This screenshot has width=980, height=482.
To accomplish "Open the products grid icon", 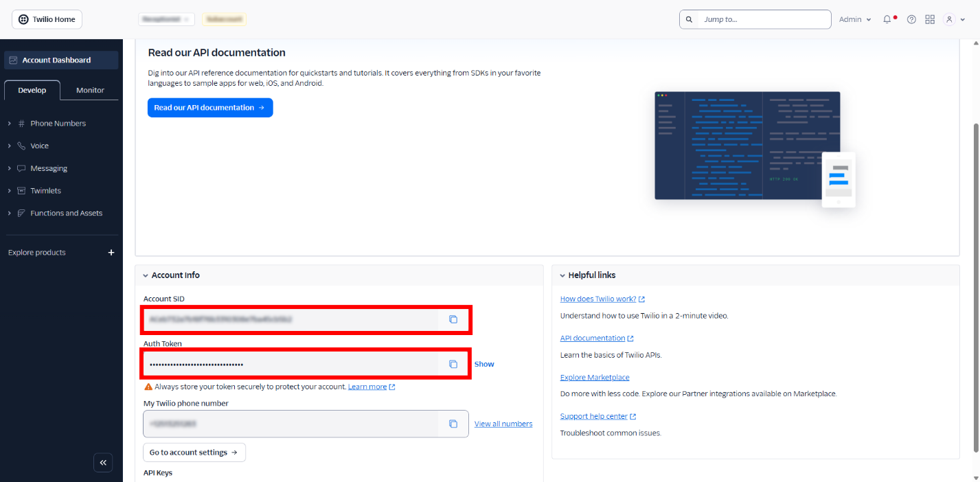I will pos(930,19).
